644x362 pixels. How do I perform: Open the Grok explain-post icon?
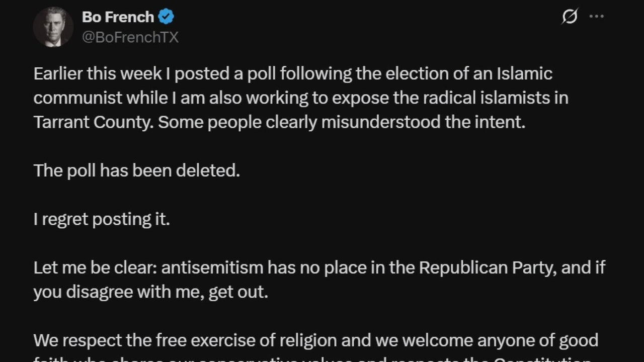569,17
